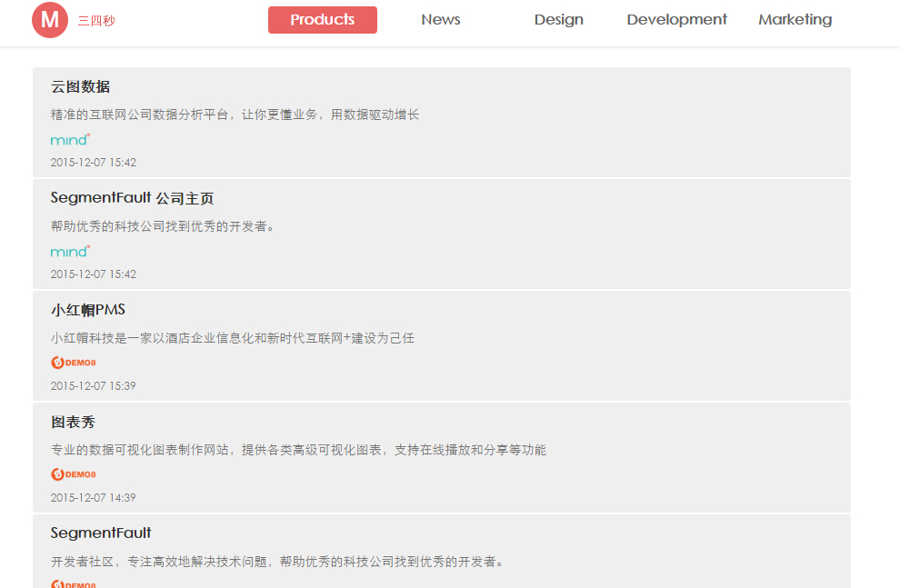This screenshot has height=588, width=900.
Task: Click the 15:39 timestamp on 小红帽PMS
Action: (x=93, y=386)
